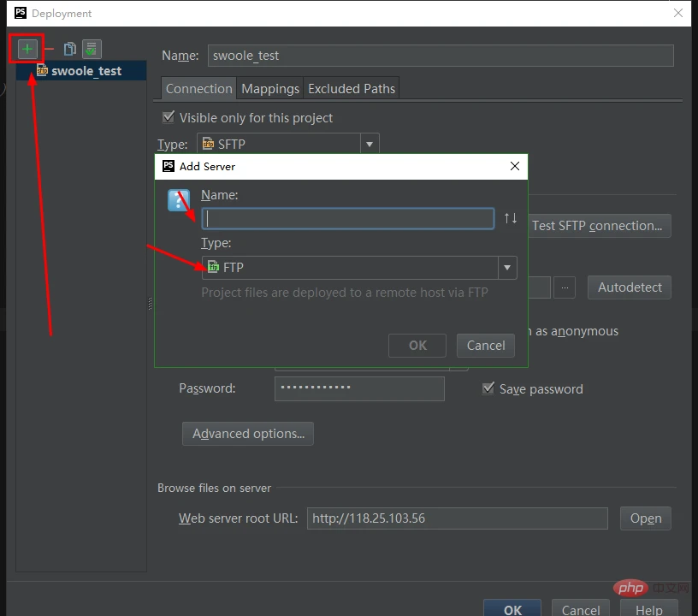698x616 pixels.
Task: Click the reorder arrows icon beside Name field
Action: coord(511,219)
